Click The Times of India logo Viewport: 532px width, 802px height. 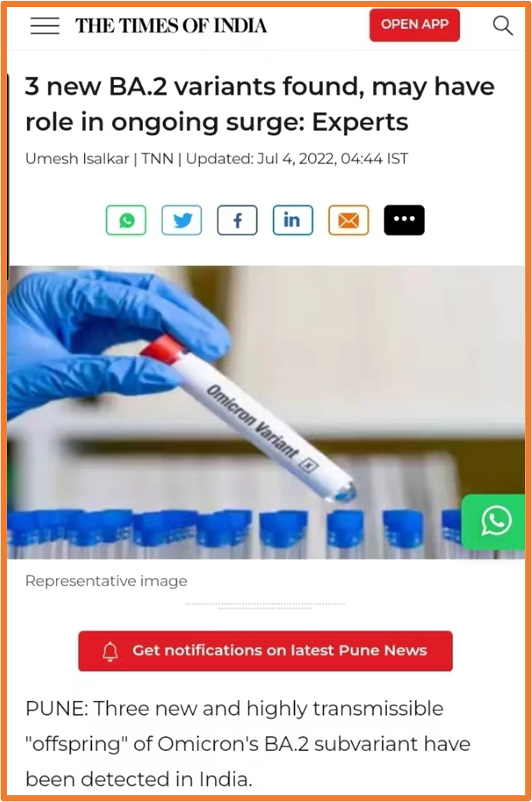[x=171, y=25]
